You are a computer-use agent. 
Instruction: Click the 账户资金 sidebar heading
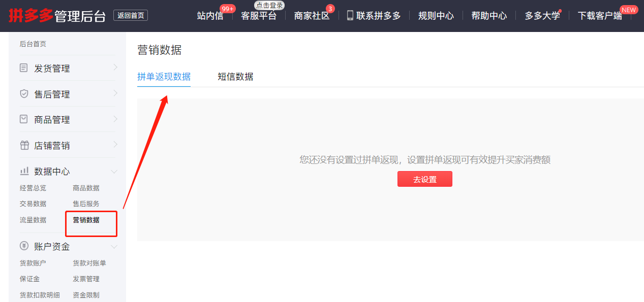coord(52,247)
